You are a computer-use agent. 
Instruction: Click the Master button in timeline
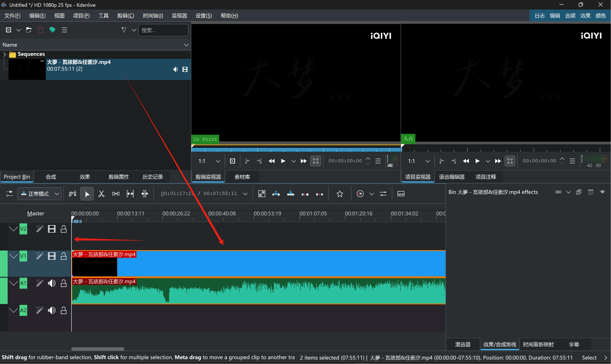click(x=36, y=214)
